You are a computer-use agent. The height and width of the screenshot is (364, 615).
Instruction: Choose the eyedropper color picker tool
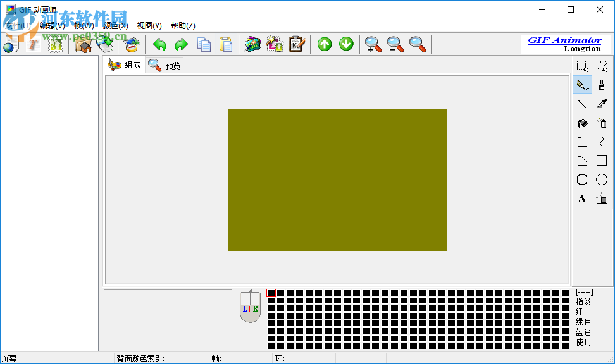(602, 104)
